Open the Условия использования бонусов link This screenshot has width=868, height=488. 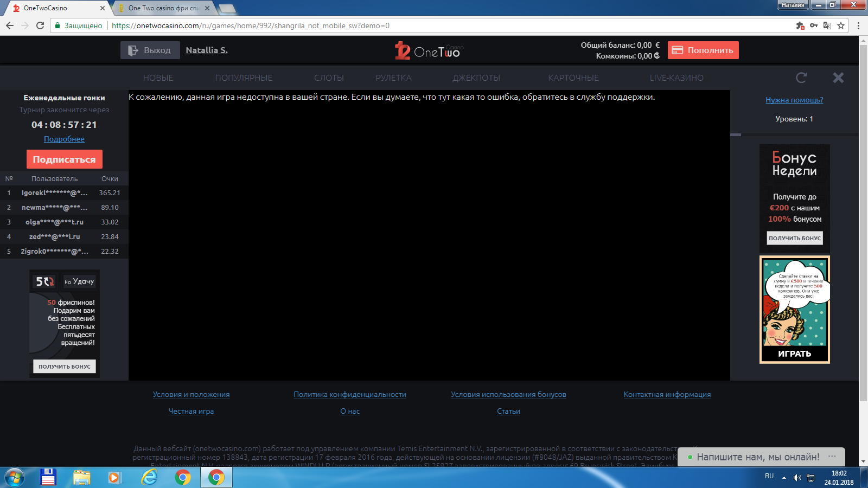coord(508,394)
